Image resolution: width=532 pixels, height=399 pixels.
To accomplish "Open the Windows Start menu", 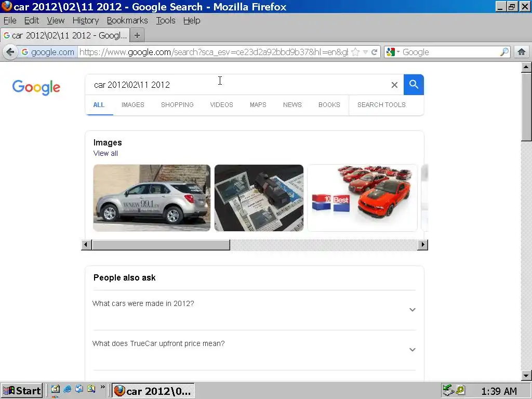I will (22, 391).
